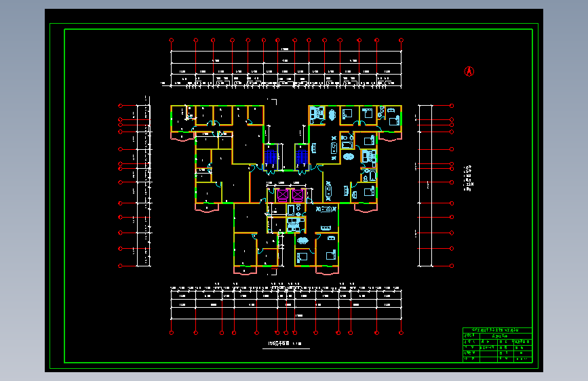Select the green title block table
This screenshot has height=381, width=588.
coord(497,344)
